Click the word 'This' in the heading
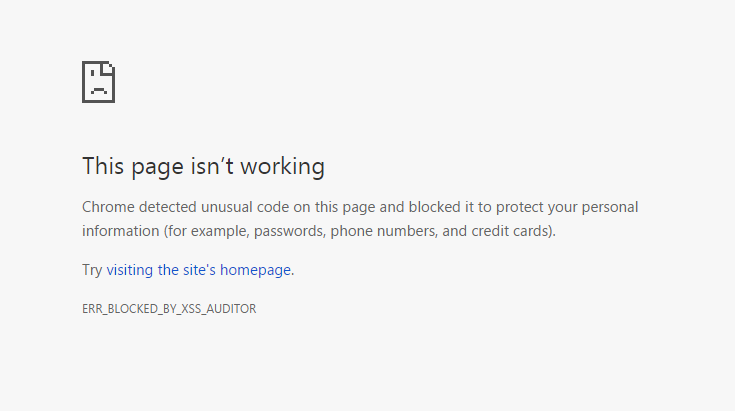735x411 pixels. [x=102, y=166]
